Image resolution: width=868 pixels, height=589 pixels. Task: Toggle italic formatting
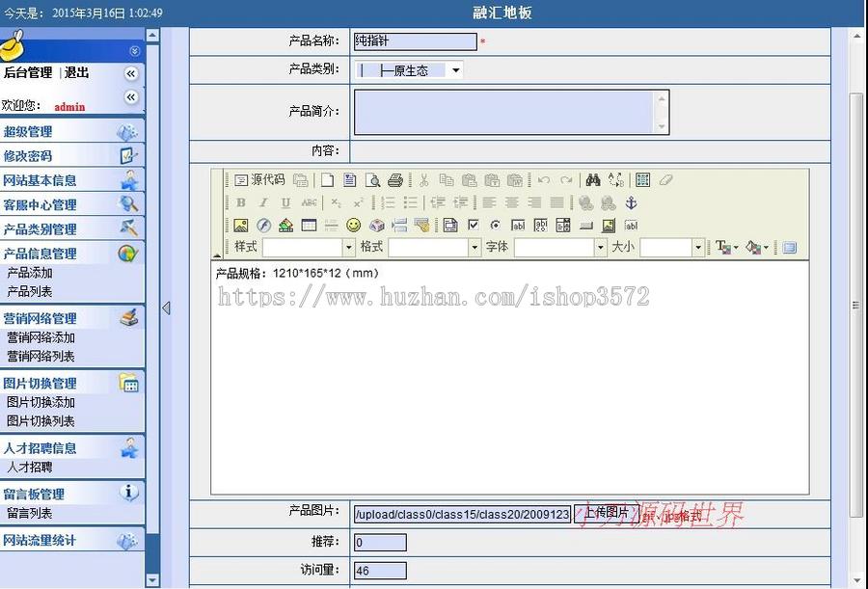(263, 202)
